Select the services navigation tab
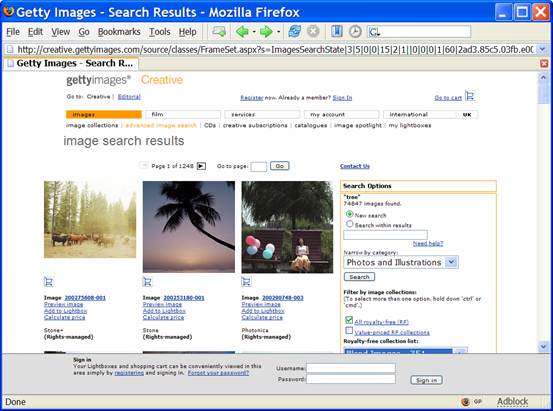Screen dimensions: 553x411 [x=262, y=114]
